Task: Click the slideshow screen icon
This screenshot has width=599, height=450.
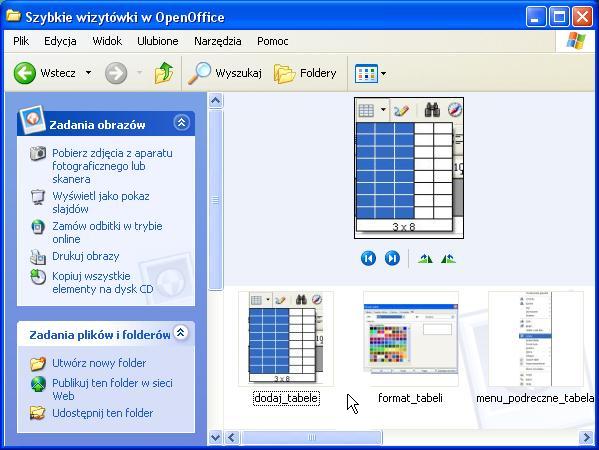Action: pyautogui.click(x=38, y=197)
